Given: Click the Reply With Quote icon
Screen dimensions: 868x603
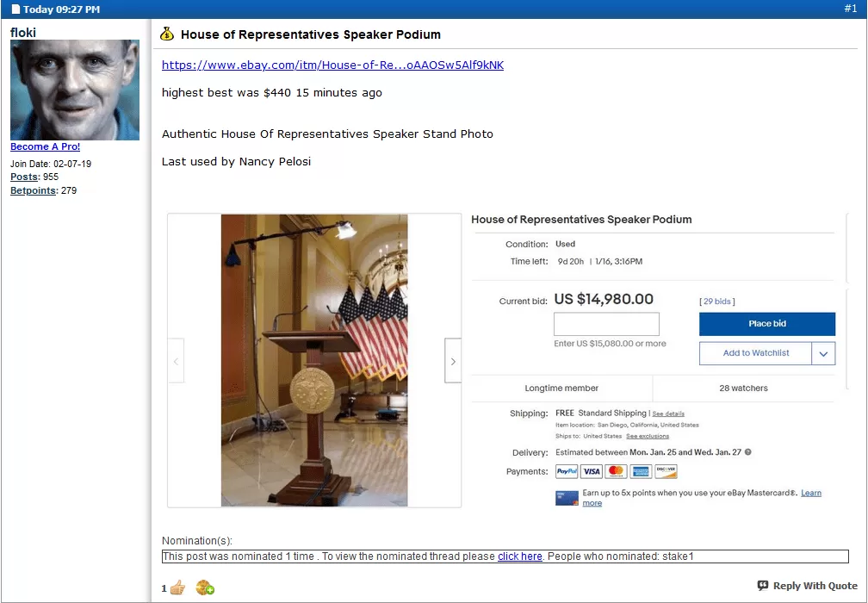Looking at the screenshot, I should coord(763,585).
